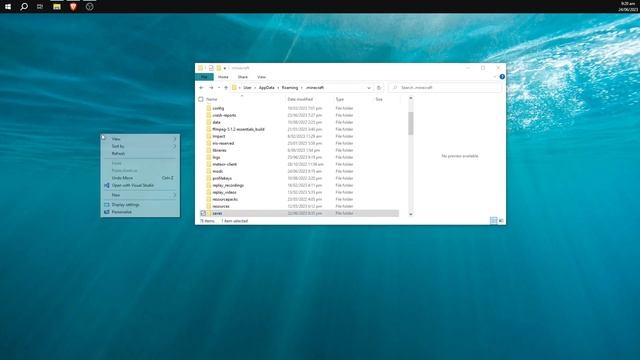
Task: Click the new folder quick access icon
Action: pyautogui.click(x=219, y=68)
